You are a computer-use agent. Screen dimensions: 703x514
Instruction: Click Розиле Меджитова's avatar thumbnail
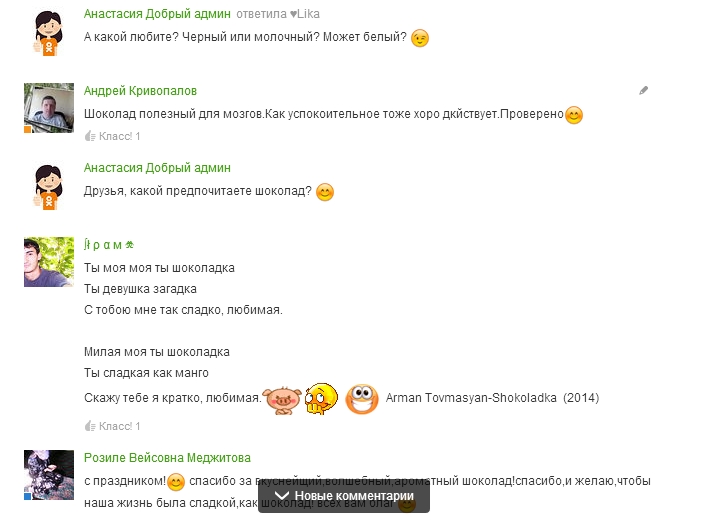pyautogui.click(x=49, y=475)
